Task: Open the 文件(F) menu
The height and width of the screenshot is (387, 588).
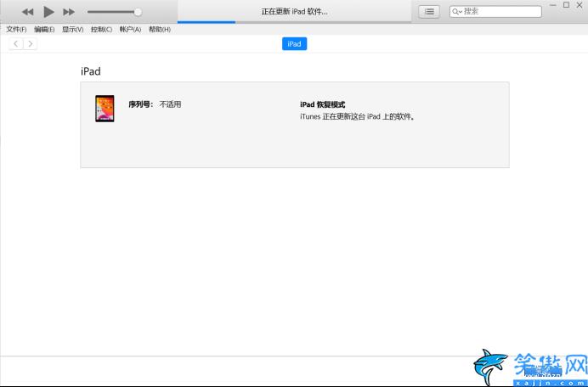Action: click(x=16, y=29)
